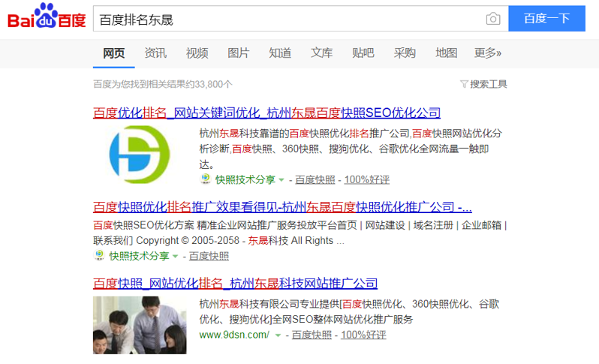Switch to the 资讯 tab

[155, 53]
